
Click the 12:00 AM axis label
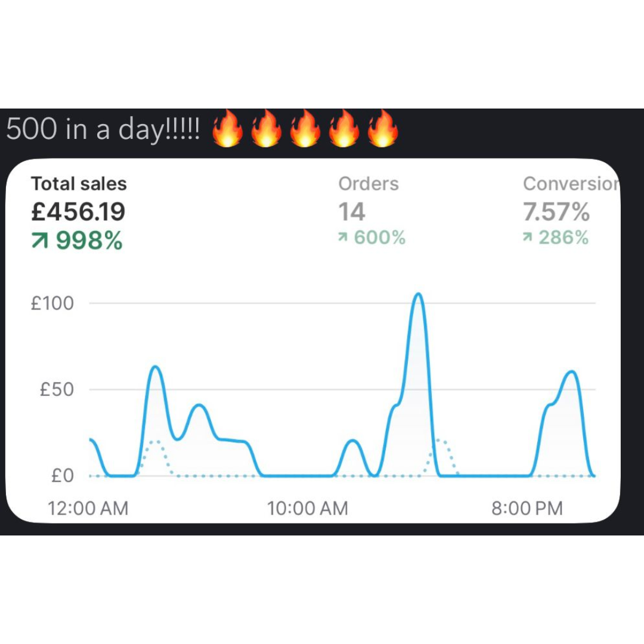(x=88, y=508)
